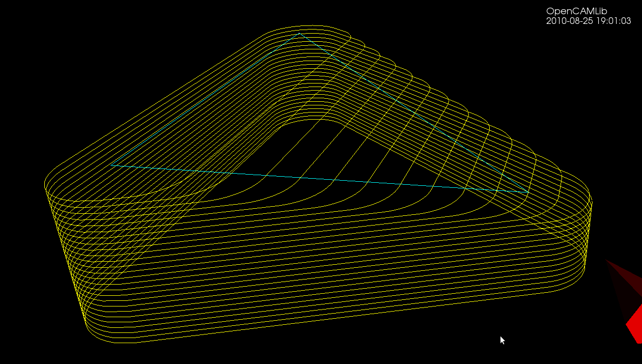Click the vertical yellow lines at right corner
Viewport: 642px width, 364px height.
tap(588, 234)
